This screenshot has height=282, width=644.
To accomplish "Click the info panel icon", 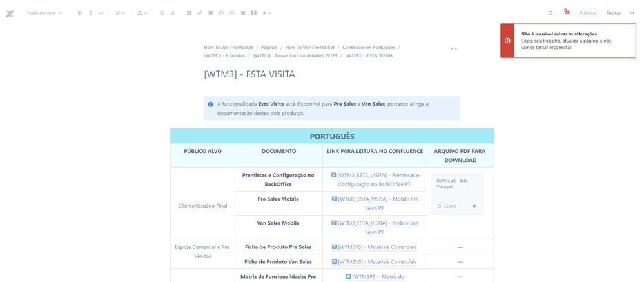I will (210, 104).
